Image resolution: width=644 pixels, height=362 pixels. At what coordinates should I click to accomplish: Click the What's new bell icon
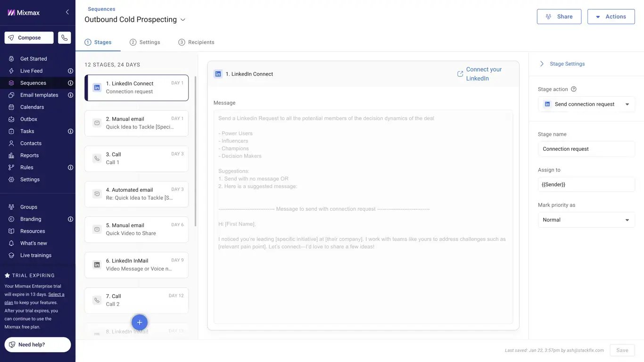(x=11, y=243)
